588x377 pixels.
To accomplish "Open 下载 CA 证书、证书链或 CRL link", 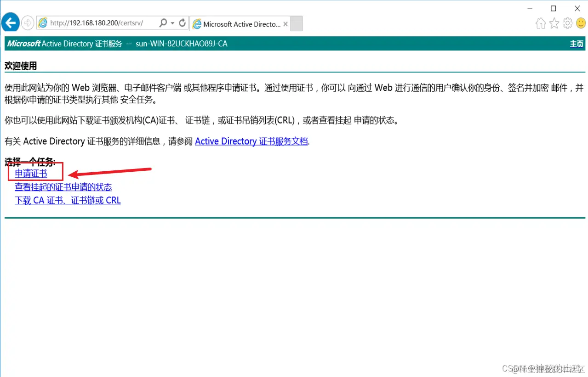I will 68,200.
